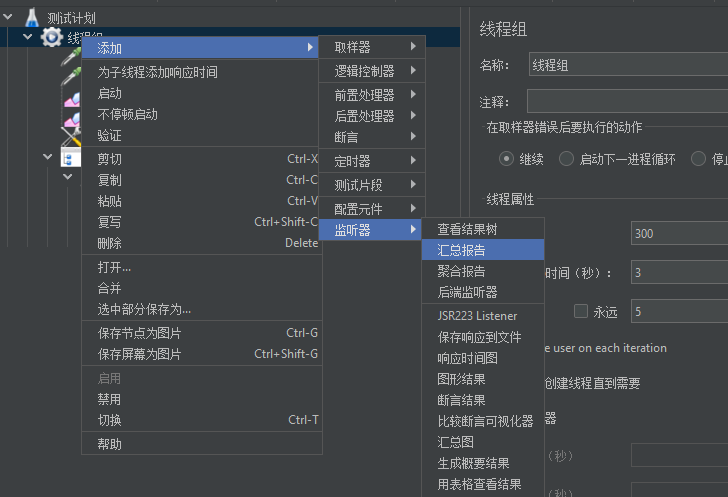Image resolution: width=728 pixels, height=497 pixels.
Task: Collapse the 线程组 tree node arrow
Action: pos(29,37)
